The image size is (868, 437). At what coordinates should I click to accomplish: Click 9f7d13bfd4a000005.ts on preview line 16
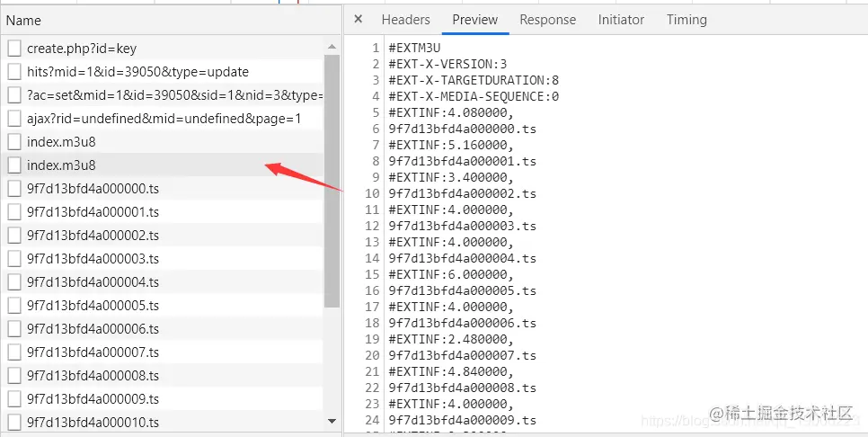462,290
